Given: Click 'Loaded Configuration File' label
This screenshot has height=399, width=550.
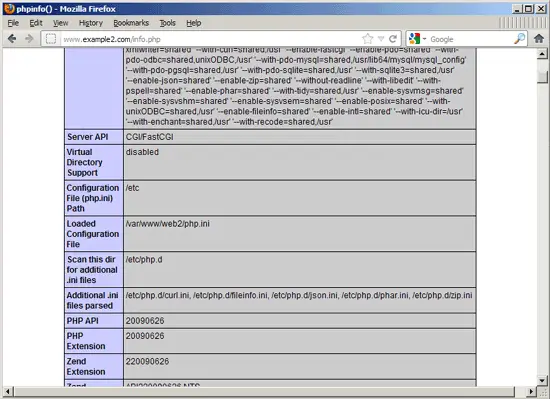Looking at the screenshot, I should click(x=94, y=234).
